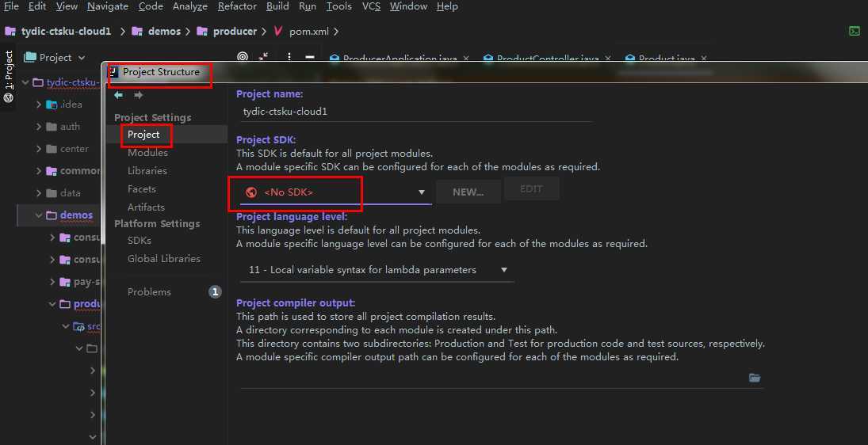868x445 pixels.
Task: Click the Collapse All icon in the Project panel
Action: click(264, 56)
